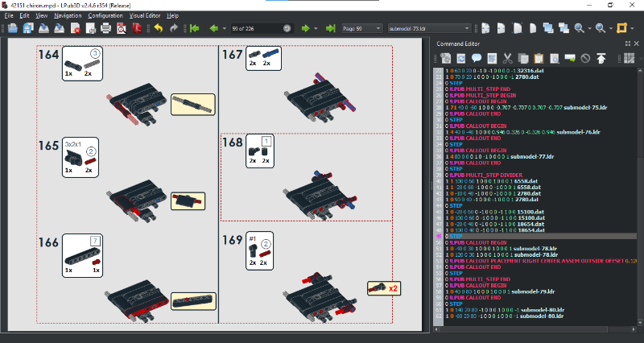This screenshot has height=343, width=644.
Task: Open the submodel-73.ldr dropdown
Action: (x=466, y=29)
